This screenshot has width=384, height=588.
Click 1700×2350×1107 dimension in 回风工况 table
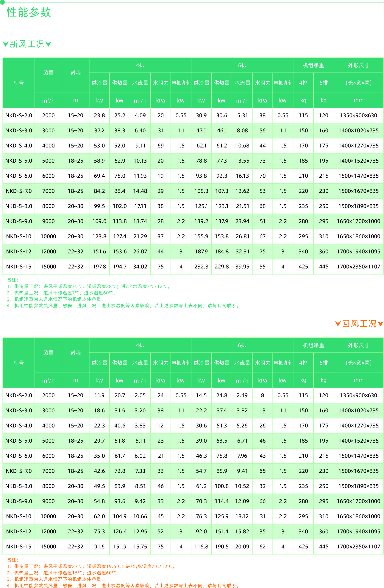(358, 547)
